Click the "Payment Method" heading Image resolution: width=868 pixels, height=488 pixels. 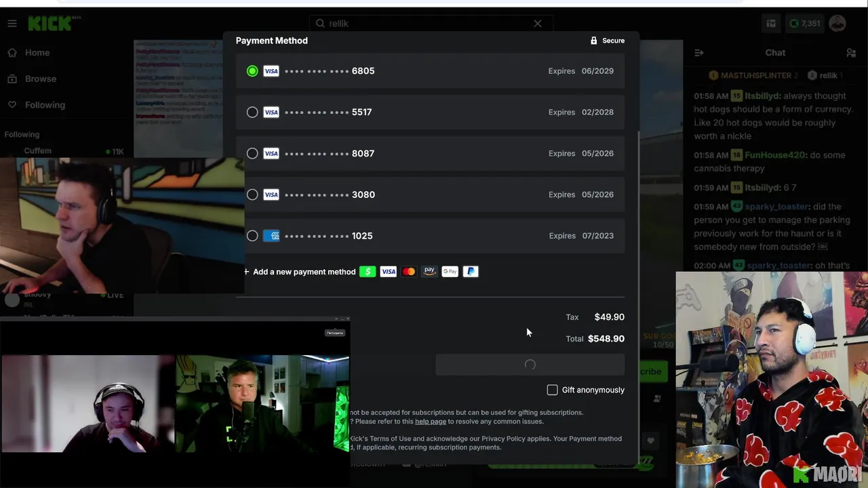pyautogui.click(x=272, y=41)
